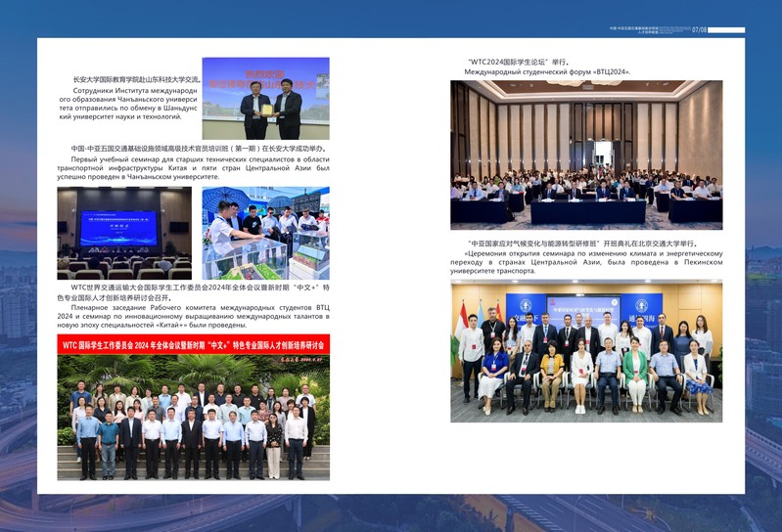Click Russian paragraph starting 'Церемония открытия семинара'
Screen dimensions: 782x532
(x=586, y=261)
